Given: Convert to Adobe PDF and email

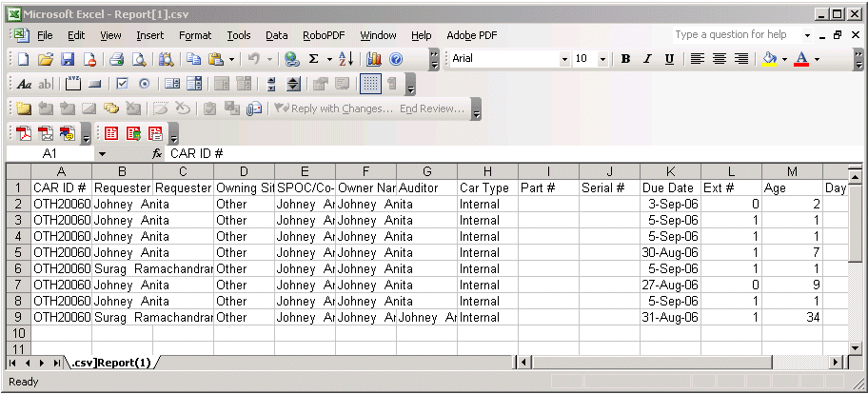Looking at the screenshot, I should [x=46, y=133].
